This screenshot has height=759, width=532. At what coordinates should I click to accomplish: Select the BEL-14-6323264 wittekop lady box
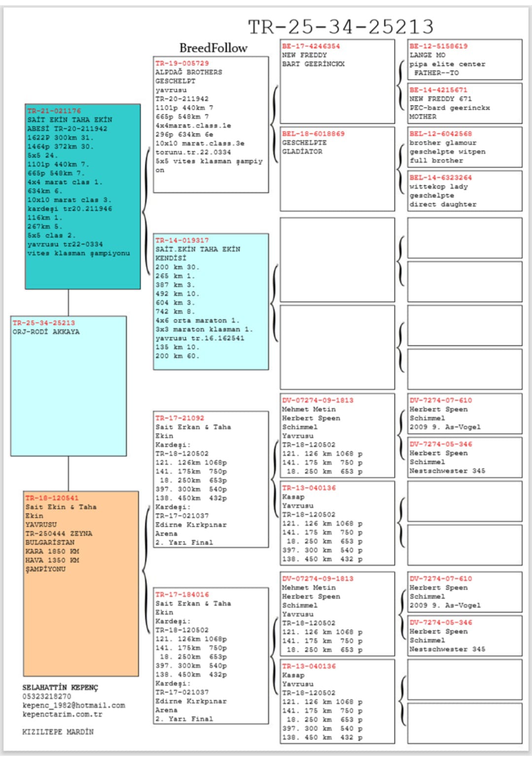point(465,191)
